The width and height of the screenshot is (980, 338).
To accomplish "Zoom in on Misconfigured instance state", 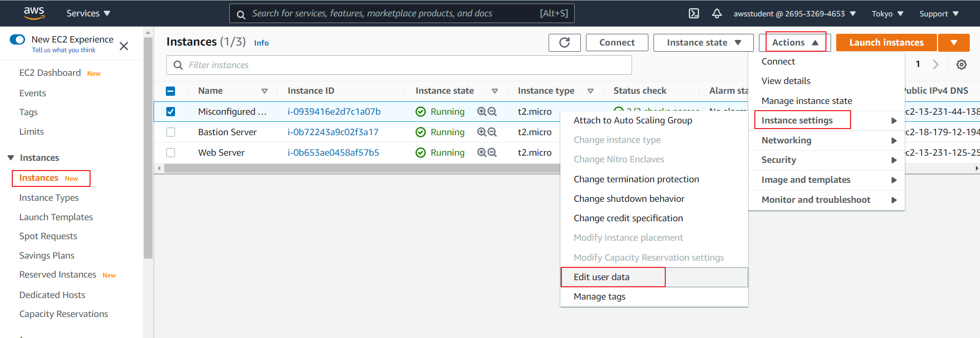I will click(x=482, y=111).
